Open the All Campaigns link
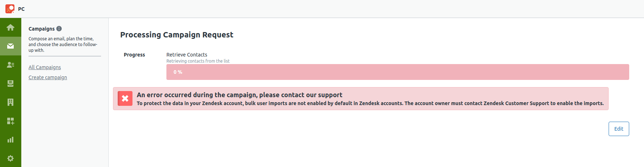Screen dimensions: 644x167 (x=45, y=67)
